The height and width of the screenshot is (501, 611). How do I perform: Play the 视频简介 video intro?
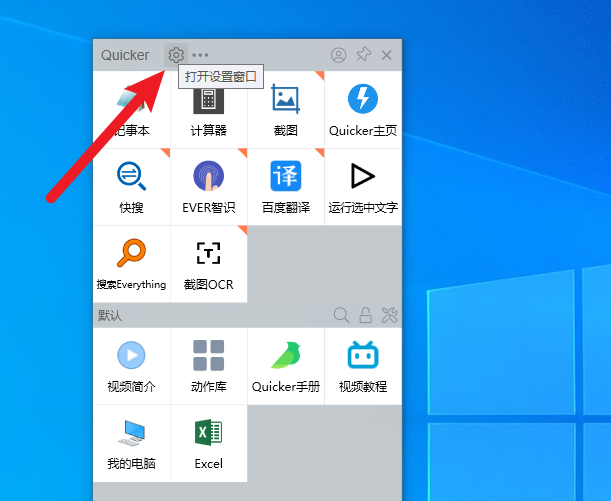(132, 366)
